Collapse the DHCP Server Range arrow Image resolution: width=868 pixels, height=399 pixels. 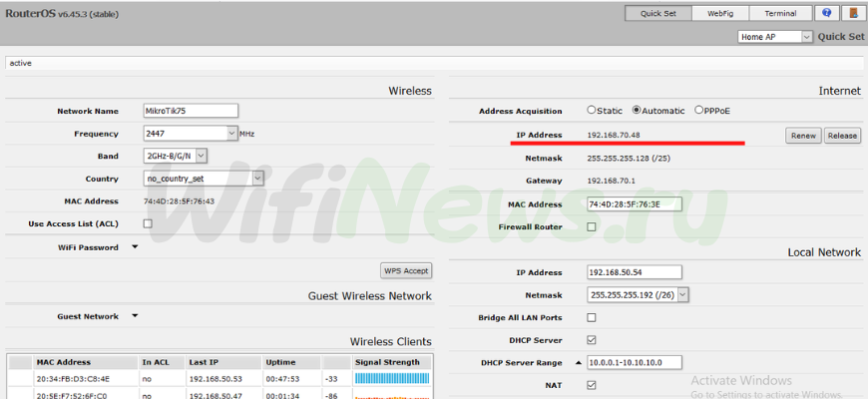pyautogui.click(x=578, y=362)
